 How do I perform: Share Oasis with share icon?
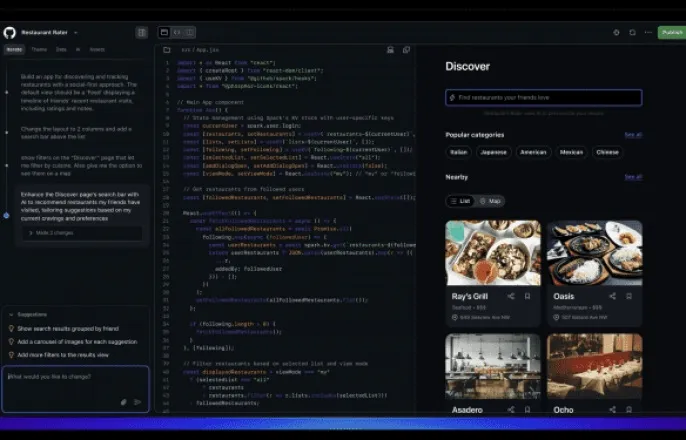click(612, 296)
